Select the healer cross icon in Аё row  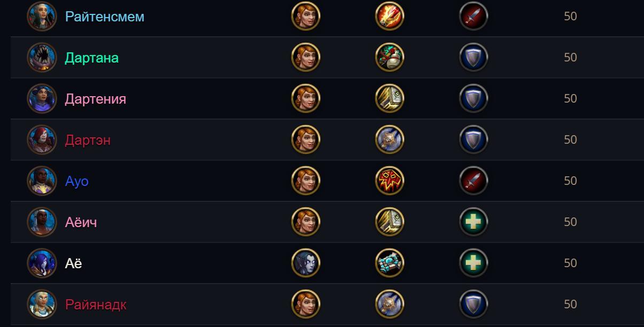[474, 263]
